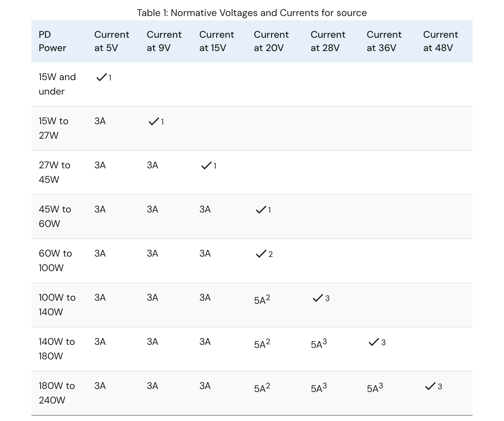Click the checkmark in the 140W to 180W row

pyautogui.click(x=374, y=342)
